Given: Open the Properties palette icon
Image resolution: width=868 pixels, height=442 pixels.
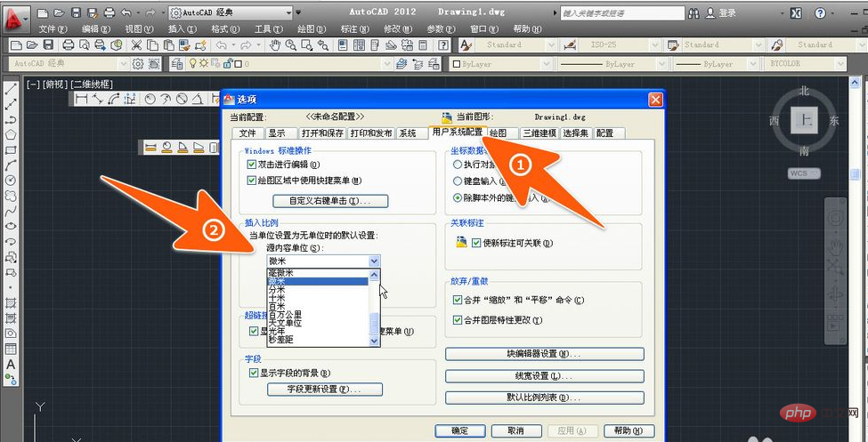Looking at the screenshot, I should [x=343, y=44].
